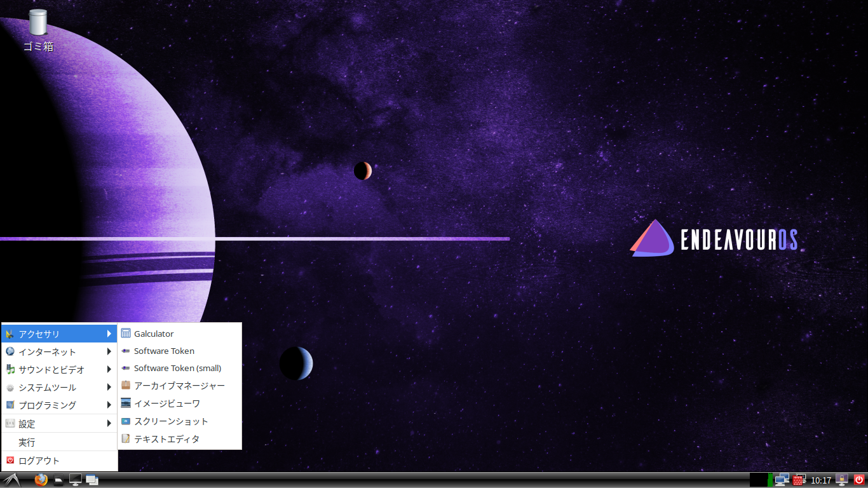
Task: Expand the プログラミング submenu
Action: pos(59,405)
